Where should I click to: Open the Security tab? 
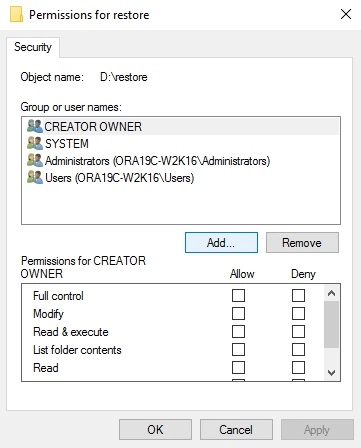(33, 47)
